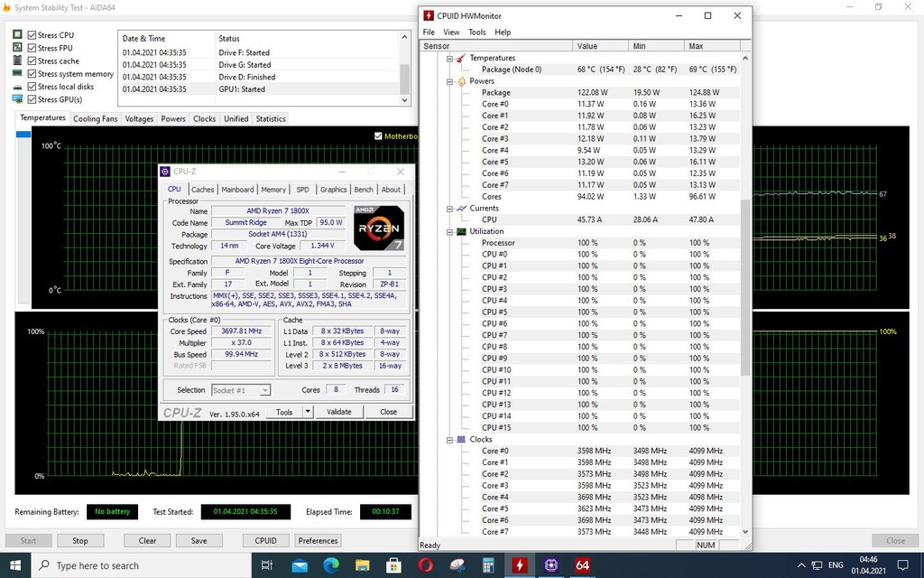Open the Voltages tab in AIDA64
Screen dimensions: 924x578
tap(139, 118)
